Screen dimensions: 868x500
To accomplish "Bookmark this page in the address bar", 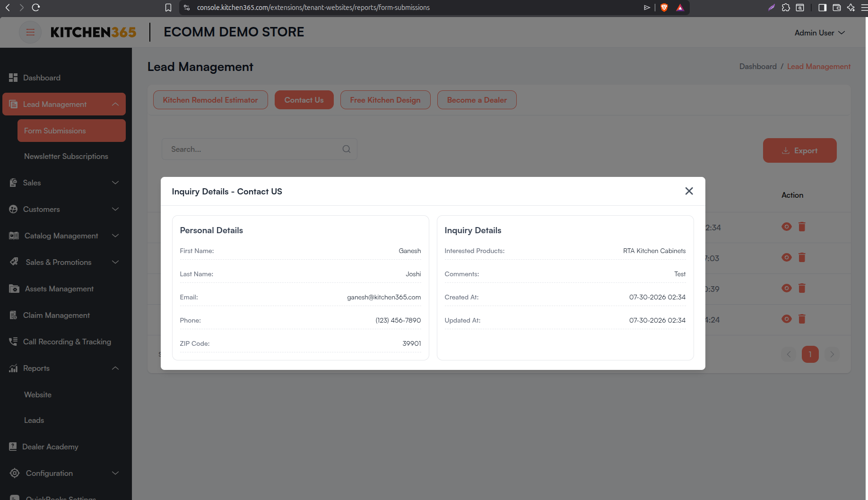I will pos(168,8).
